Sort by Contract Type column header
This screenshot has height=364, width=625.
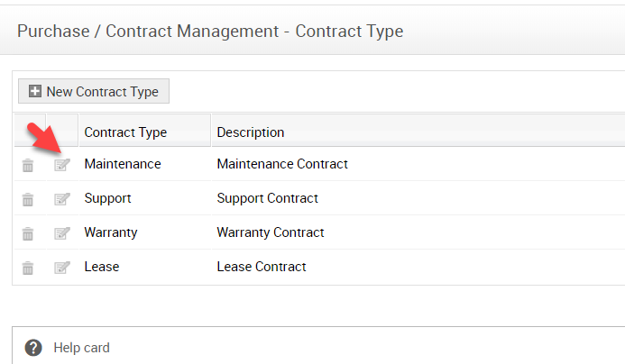(125, 132)
